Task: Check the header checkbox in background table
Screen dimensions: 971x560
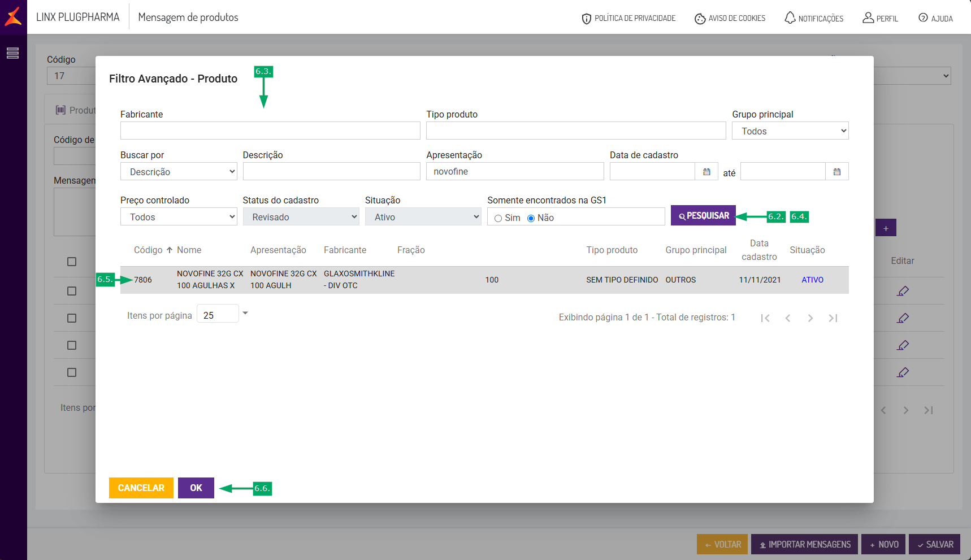Action: 72,262
